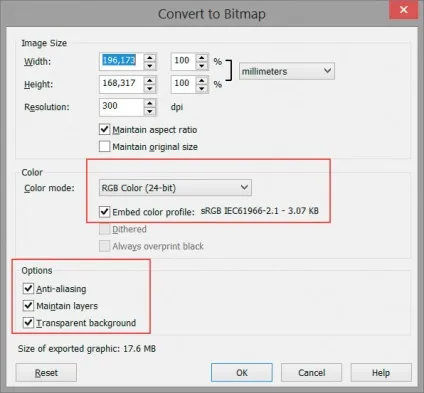This screenshot has height=393, width=424.
Task: Click the Resolution dpi field
Action: tap(121, 107)
